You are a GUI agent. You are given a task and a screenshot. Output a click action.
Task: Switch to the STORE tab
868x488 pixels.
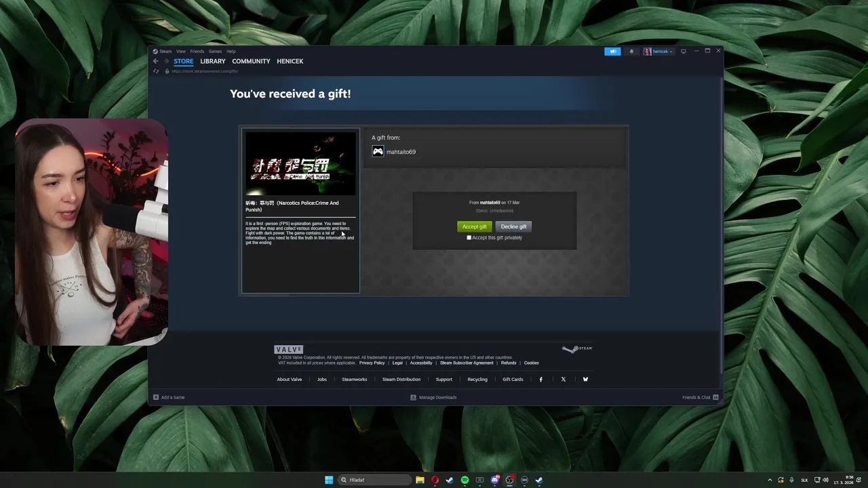183,61
